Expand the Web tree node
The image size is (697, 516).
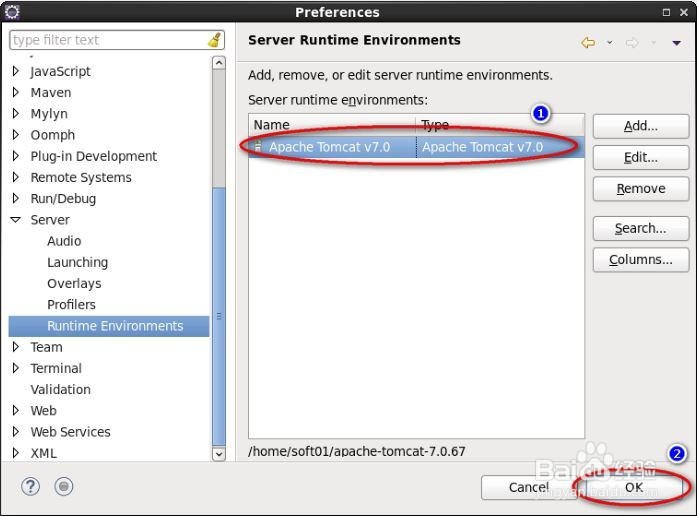tap(16, 411)
